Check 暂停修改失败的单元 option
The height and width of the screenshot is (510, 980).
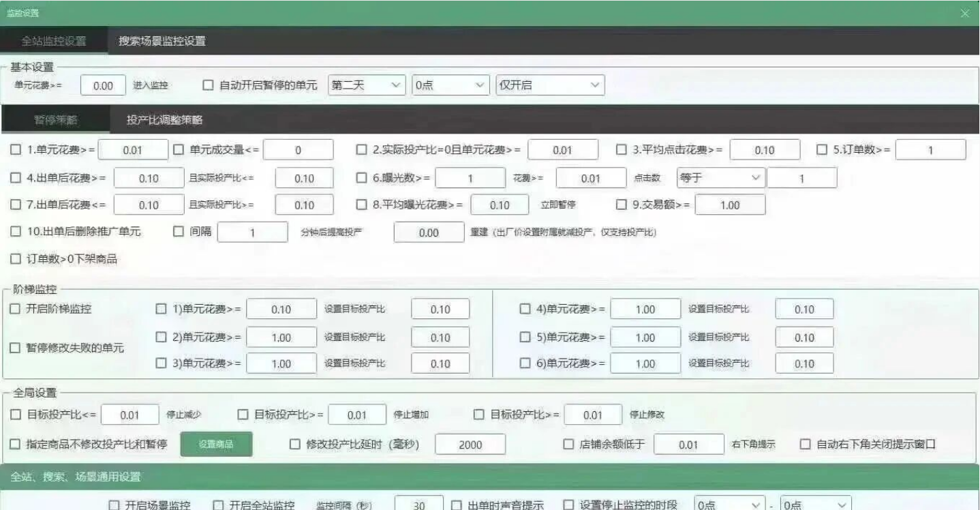click(x=16, y=348)
